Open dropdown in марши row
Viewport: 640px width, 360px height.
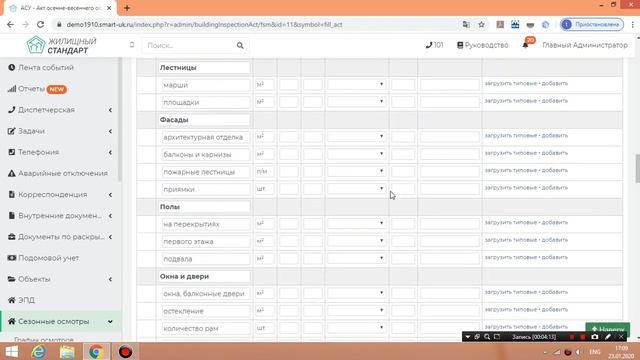(x=356, y=84)
